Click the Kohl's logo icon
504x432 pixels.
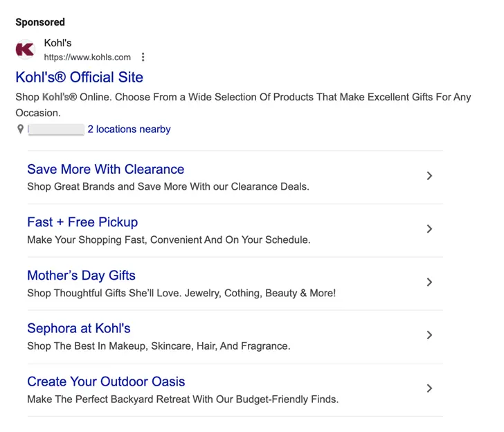coord(26,49)
